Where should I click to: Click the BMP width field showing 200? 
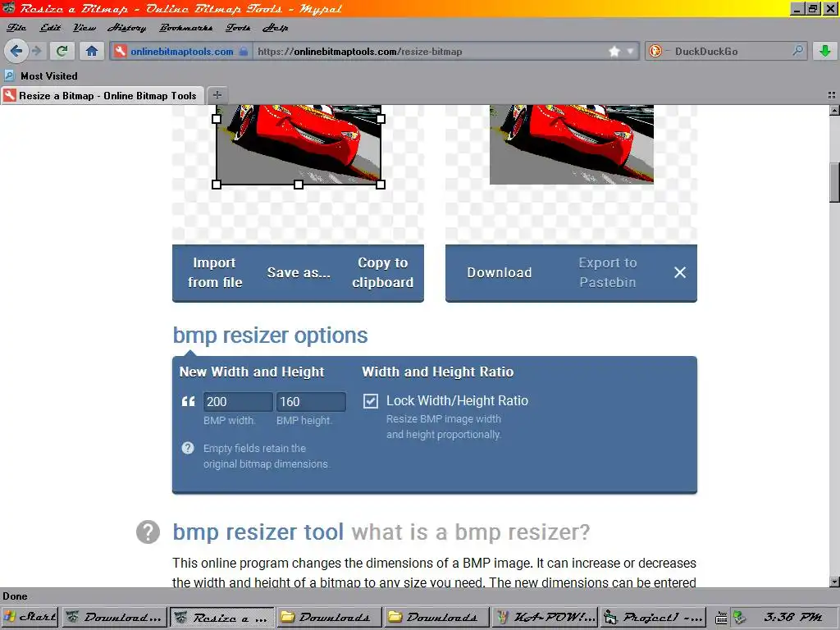coord(238,402)
